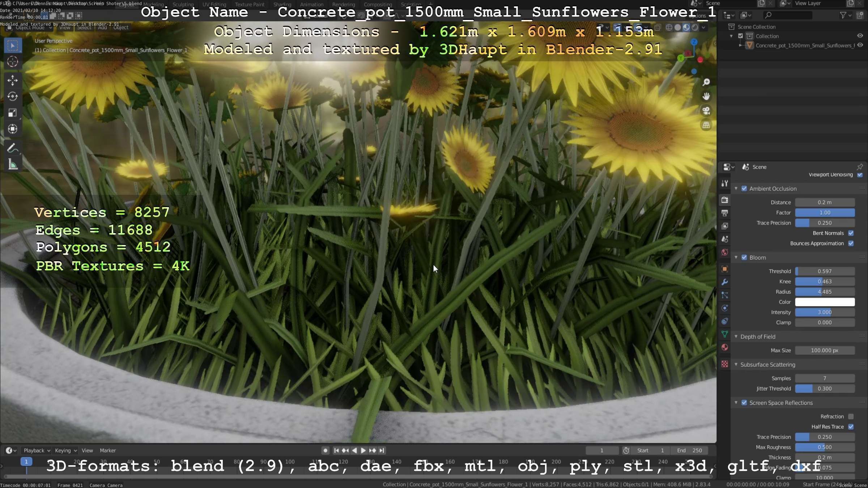
Task: Toggle the Bloom checkbox
Action: click(744, 257)
